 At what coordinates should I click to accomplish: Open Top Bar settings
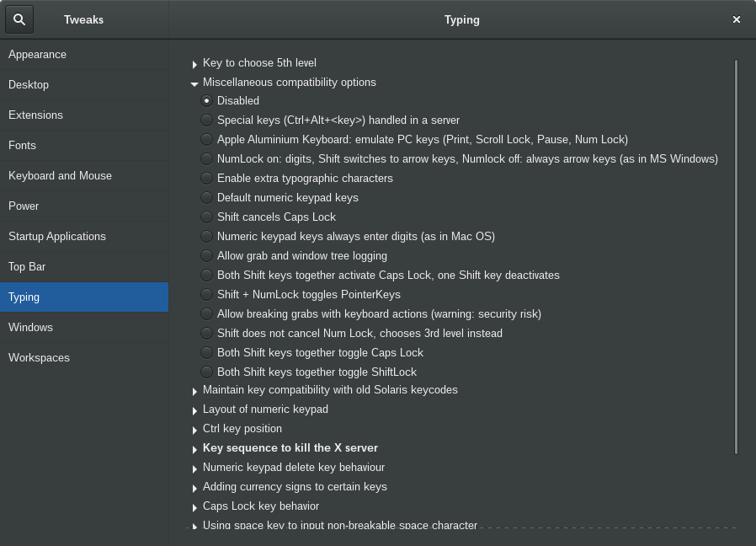click(x=84, y=267)
